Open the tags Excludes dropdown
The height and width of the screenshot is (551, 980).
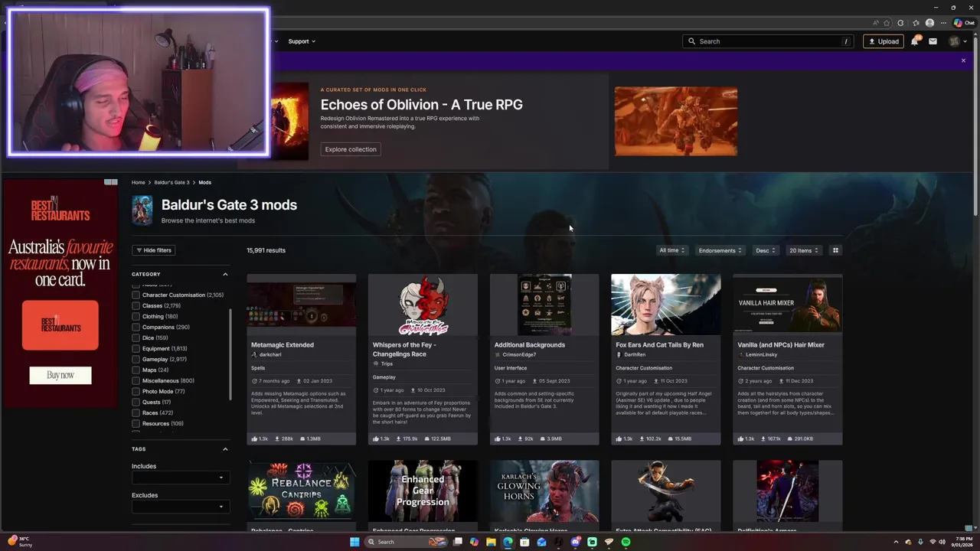(x=181, y=507)
